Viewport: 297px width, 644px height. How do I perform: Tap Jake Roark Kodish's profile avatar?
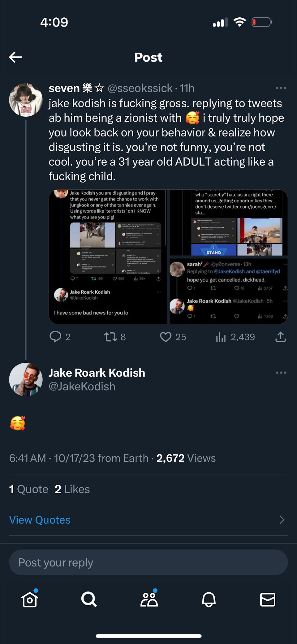click(26, 379)
